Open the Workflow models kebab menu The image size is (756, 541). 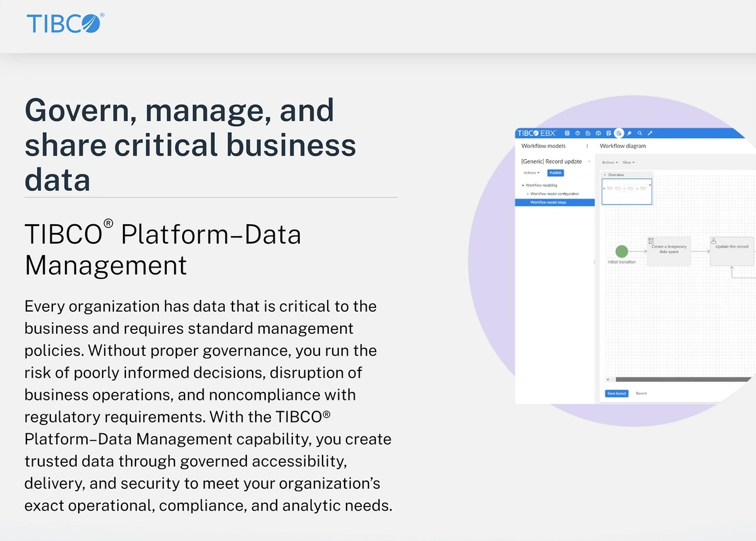click(587, 146)
